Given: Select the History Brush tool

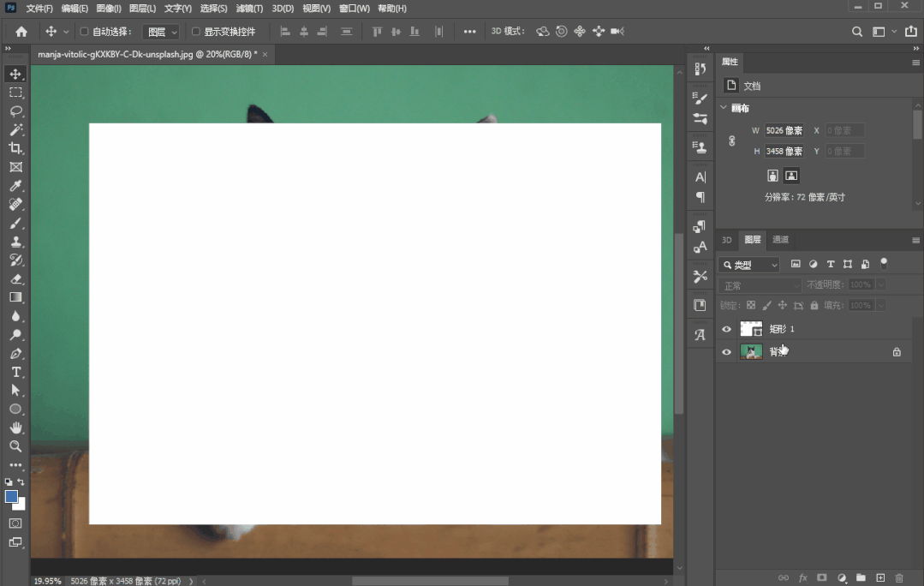Looking at the screenshot, I should [x=16, y=260].
